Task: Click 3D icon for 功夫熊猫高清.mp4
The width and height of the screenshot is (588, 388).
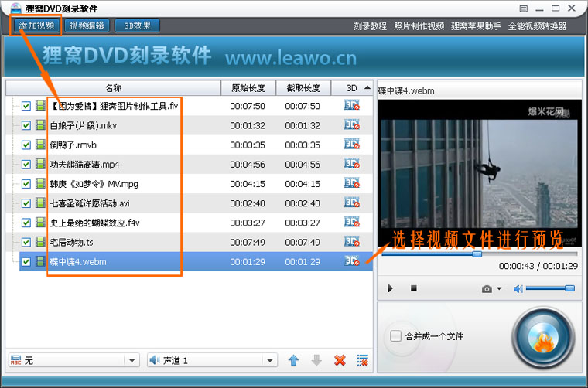Action: (x=352, y=164)
